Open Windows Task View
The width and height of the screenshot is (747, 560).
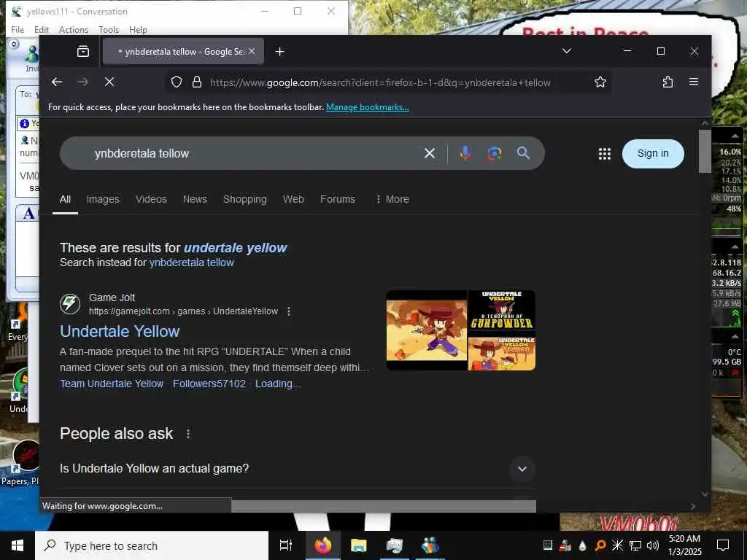[285, 545]
